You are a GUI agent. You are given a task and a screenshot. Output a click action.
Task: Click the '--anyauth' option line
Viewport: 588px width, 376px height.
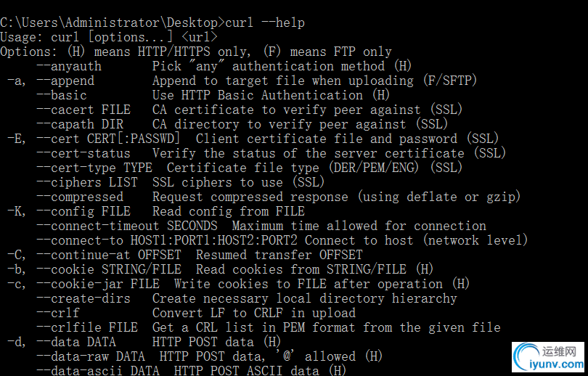point(224,66)
